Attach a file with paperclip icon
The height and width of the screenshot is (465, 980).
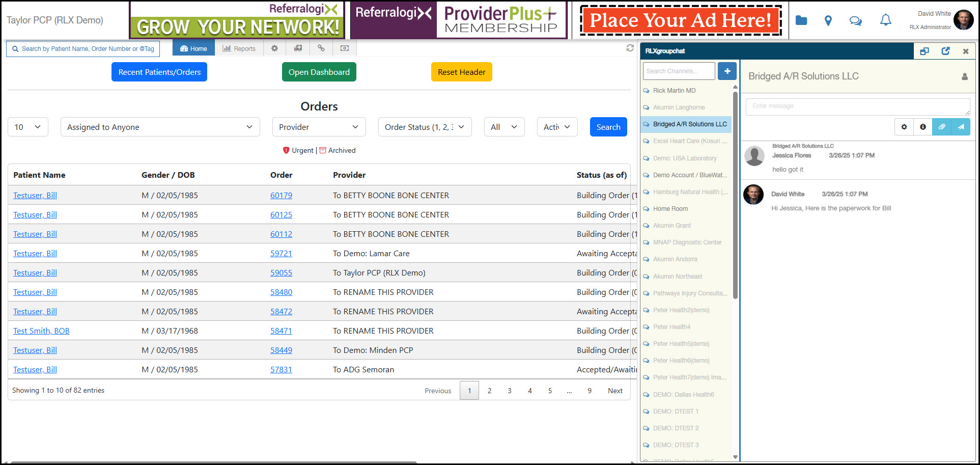tap(942, 127)
